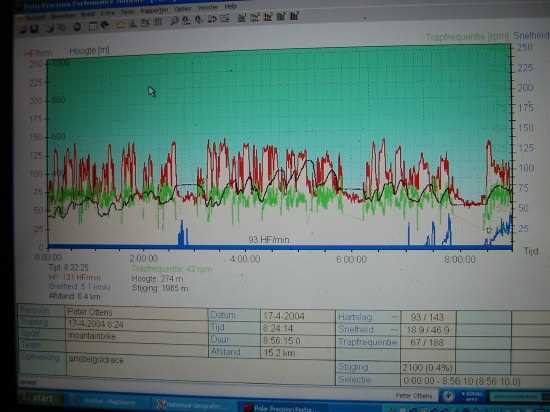Click the Hoogte [m] axis label

89,51
